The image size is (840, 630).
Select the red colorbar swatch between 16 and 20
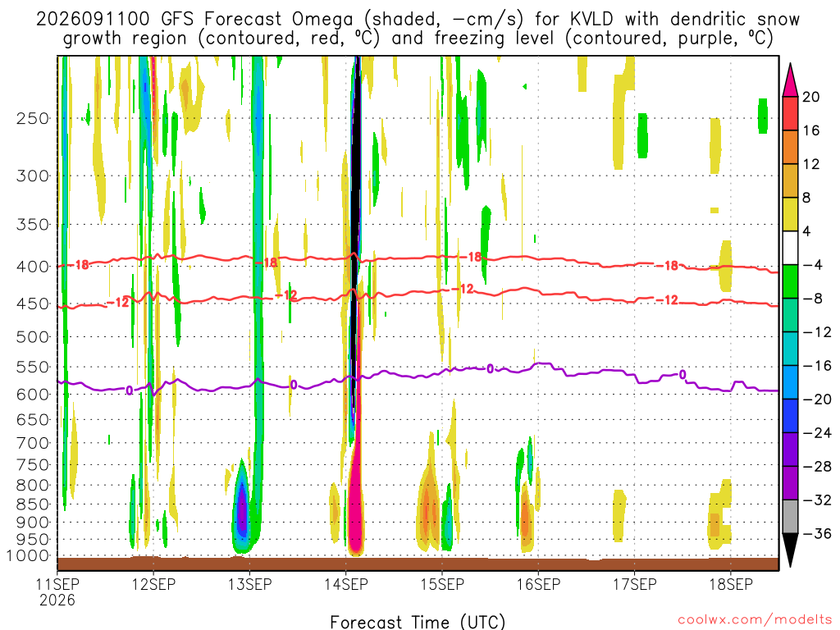(x=790, y=113)
